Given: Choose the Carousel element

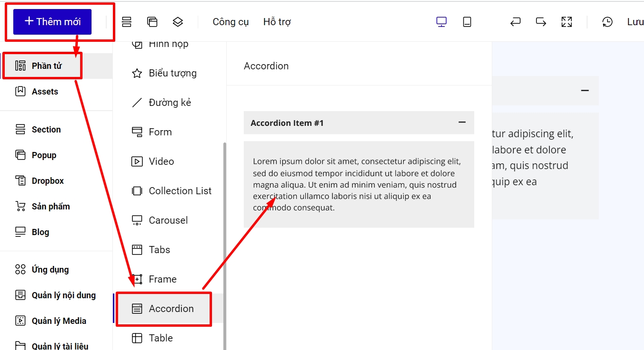Looking at the screenshot, I should (168, 220).
